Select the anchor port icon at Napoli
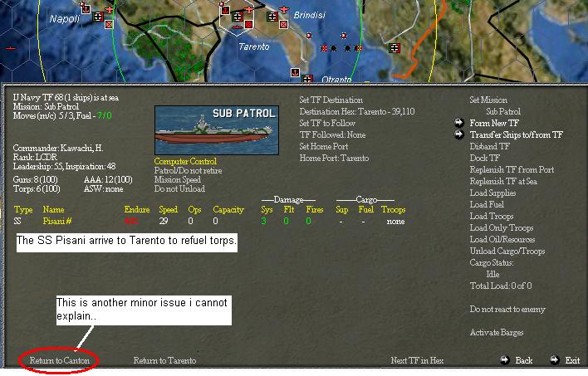This screenshot has height=376, width=588. point(86,8)
